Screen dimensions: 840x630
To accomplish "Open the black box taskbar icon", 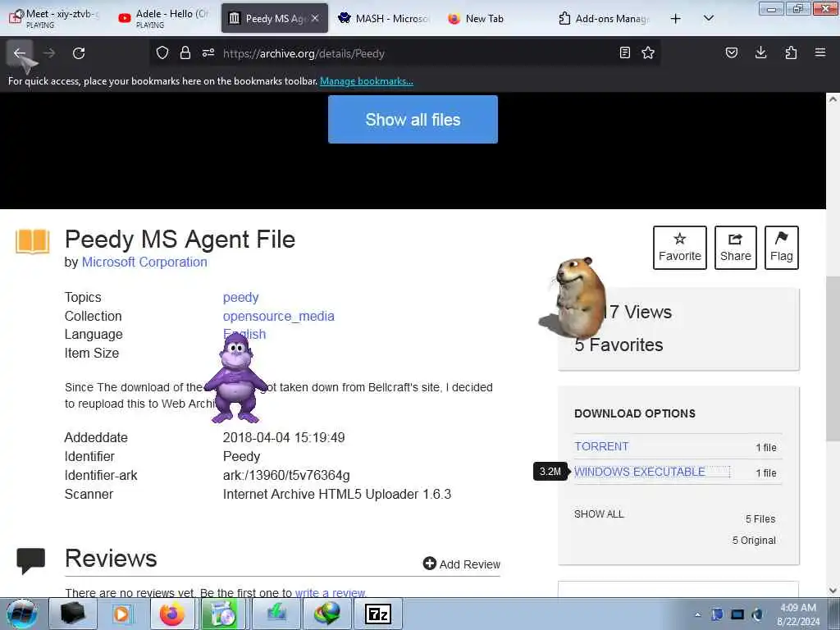I will (x=73, y=614).
